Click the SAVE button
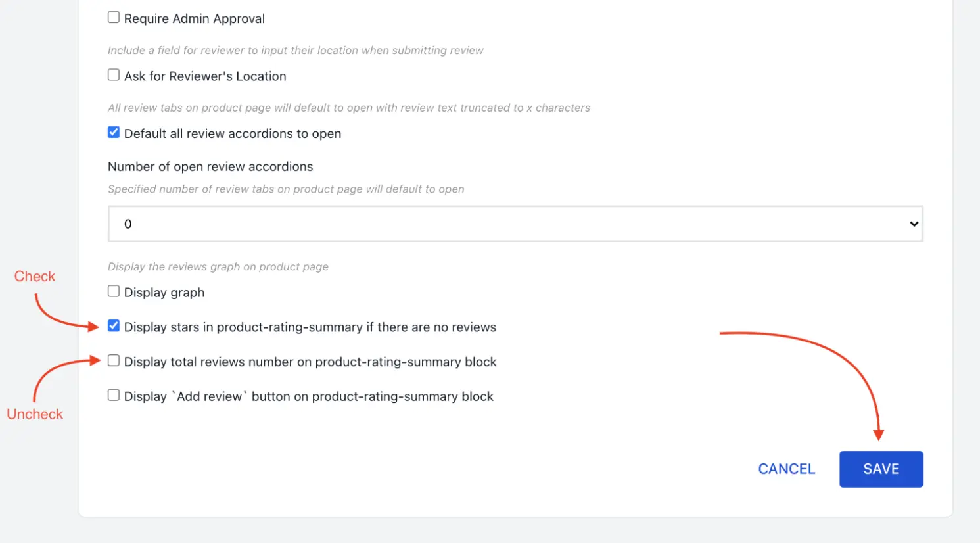The width and height of the screenshot is (980, 543). tap(881, 469)
